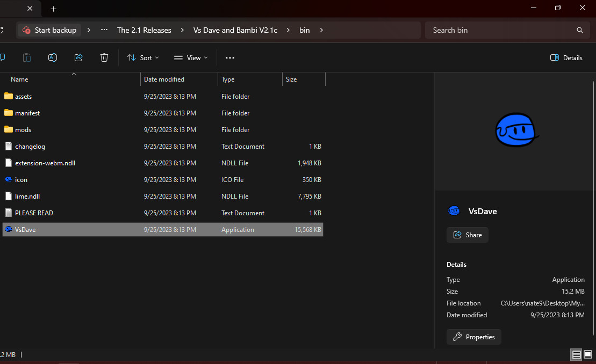Open Properties in the details pane

pos(473,337)
